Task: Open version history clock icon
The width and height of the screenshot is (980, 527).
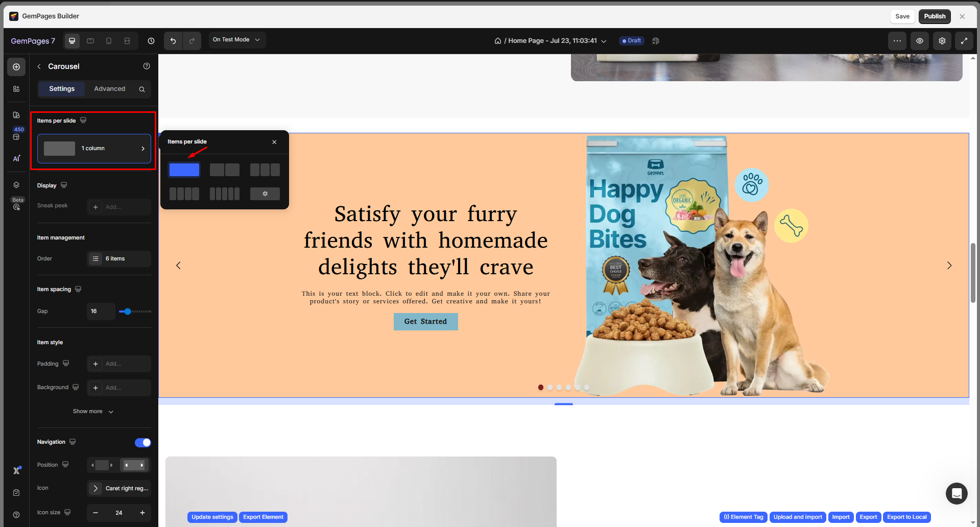Action: click(151, 41)
